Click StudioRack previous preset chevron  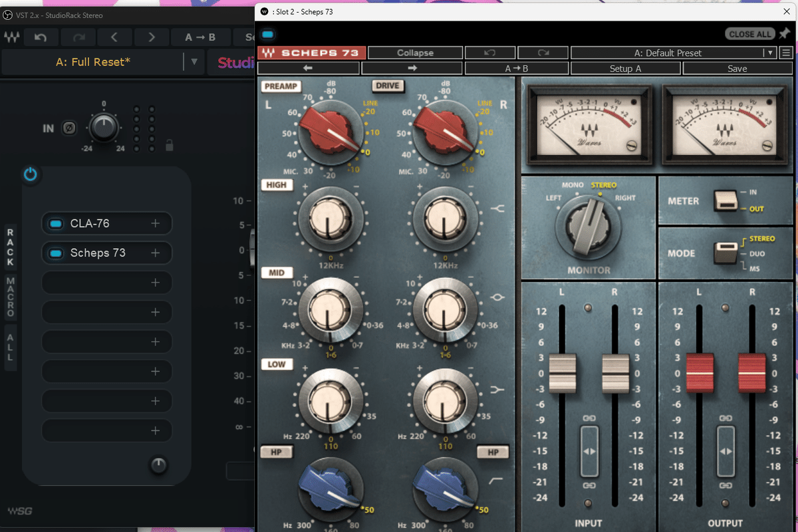pyautogui.click(x=115, y=37)
